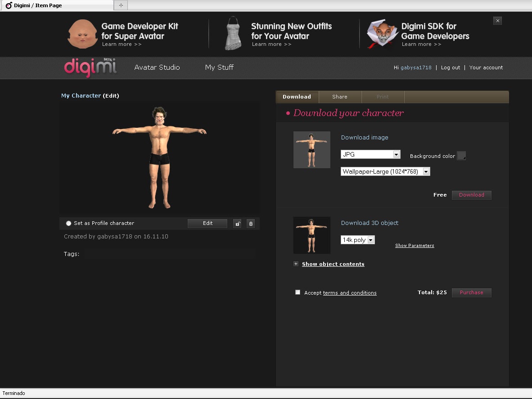Image resolution: width=532 pixels, height=399 pixels.
Task: Click the Purchase button
Action: 472,292
